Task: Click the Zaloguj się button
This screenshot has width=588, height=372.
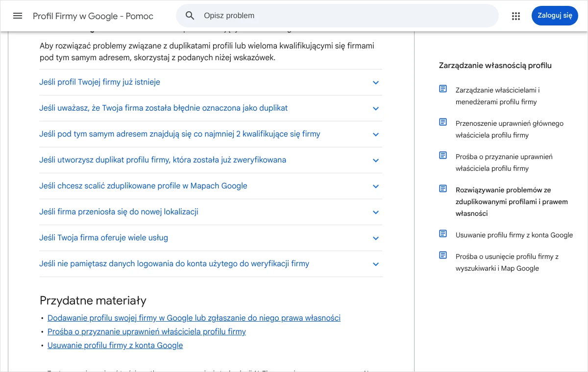Action: (555, 16)
